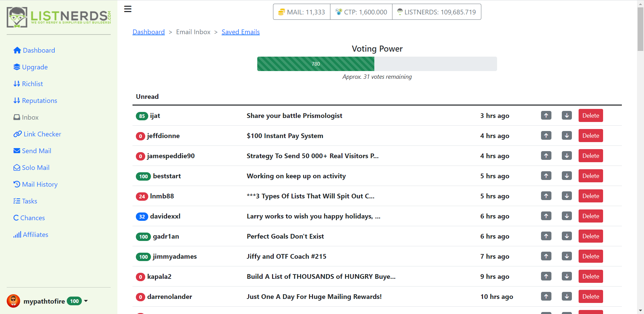
Task: Select Inbox in the sidebar
Action: click(x=26, y=117)
